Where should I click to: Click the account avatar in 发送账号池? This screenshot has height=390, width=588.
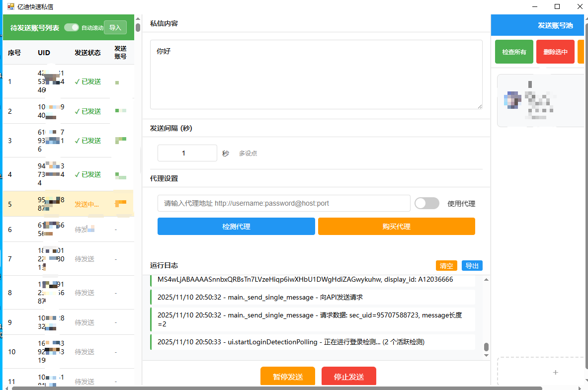pos(513,99)
